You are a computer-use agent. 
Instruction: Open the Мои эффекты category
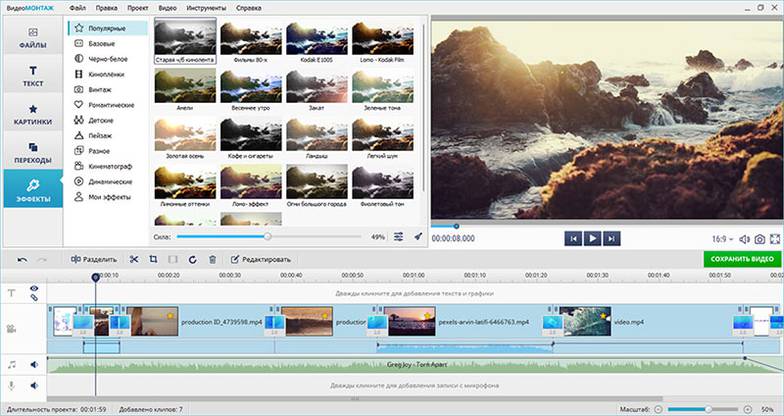pyautogui.click(x=108, y=197)
